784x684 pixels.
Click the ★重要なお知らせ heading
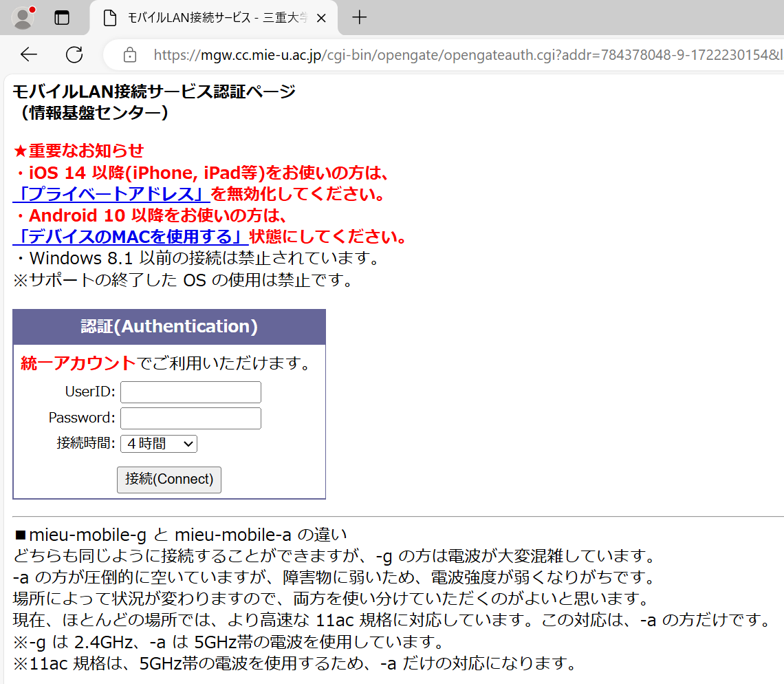tap(78, 151)
